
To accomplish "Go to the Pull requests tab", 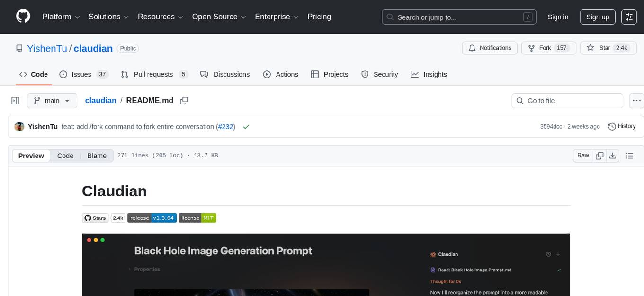I will (154, 74).
